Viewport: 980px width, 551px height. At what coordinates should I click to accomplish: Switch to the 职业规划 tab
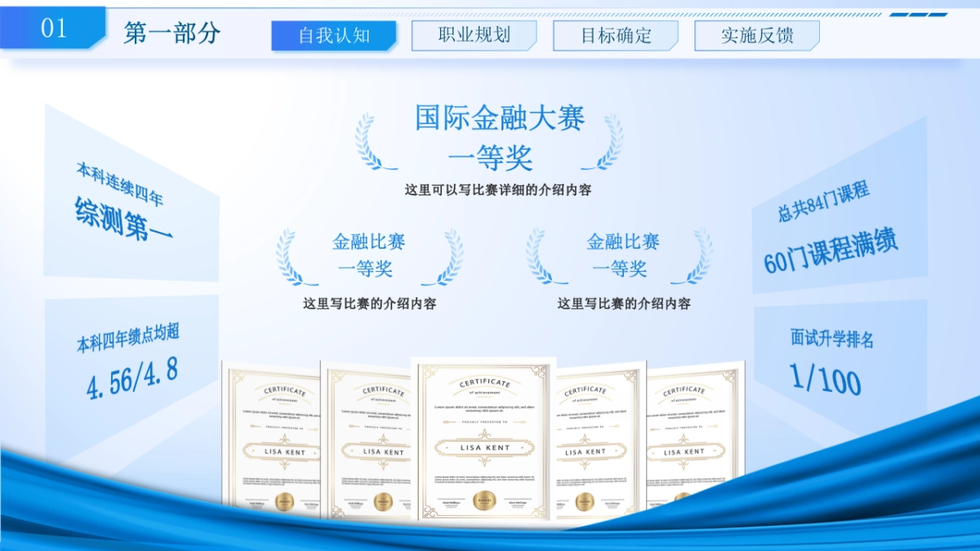(474, 36)
